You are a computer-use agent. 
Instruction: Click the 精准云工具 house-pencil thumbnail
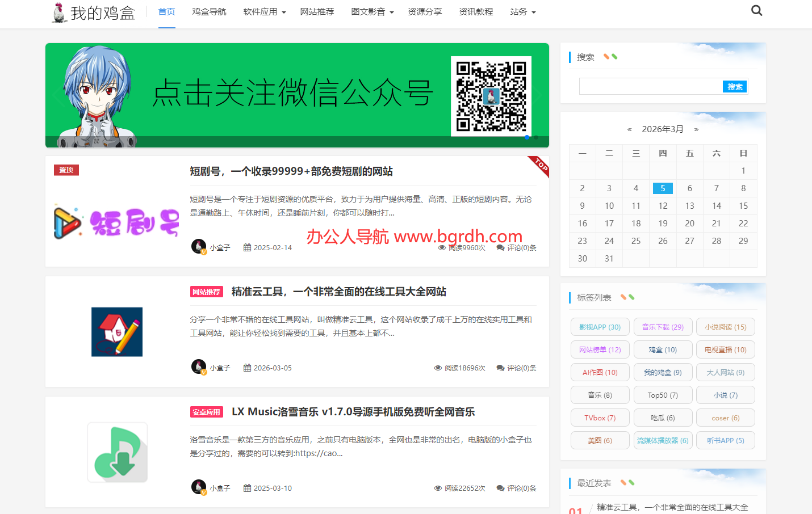[117, 332]
